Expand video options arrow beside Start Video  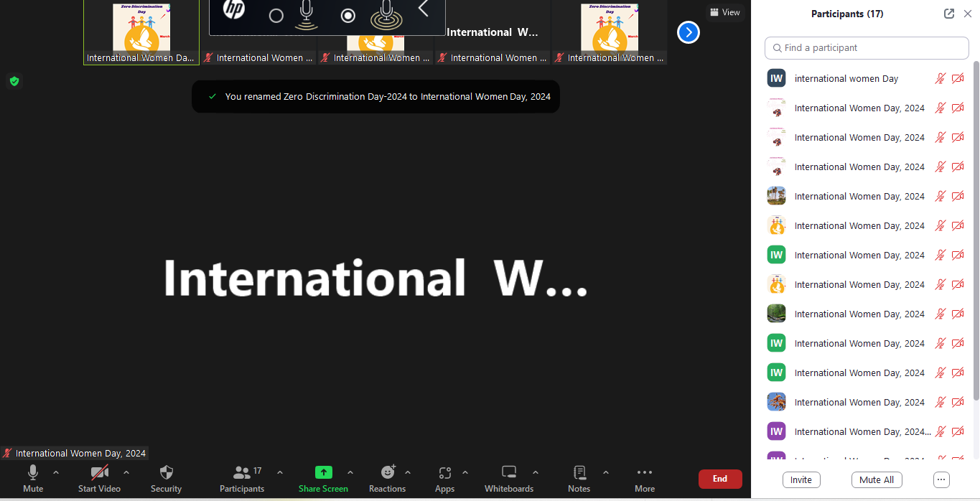pos(126,472)
